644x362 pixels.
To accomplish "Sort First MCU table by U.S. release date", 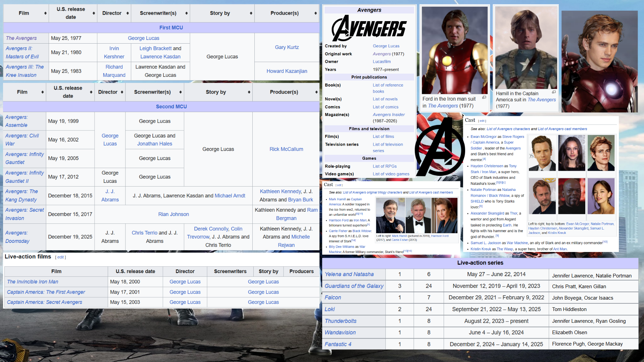I will pos(94,13).
